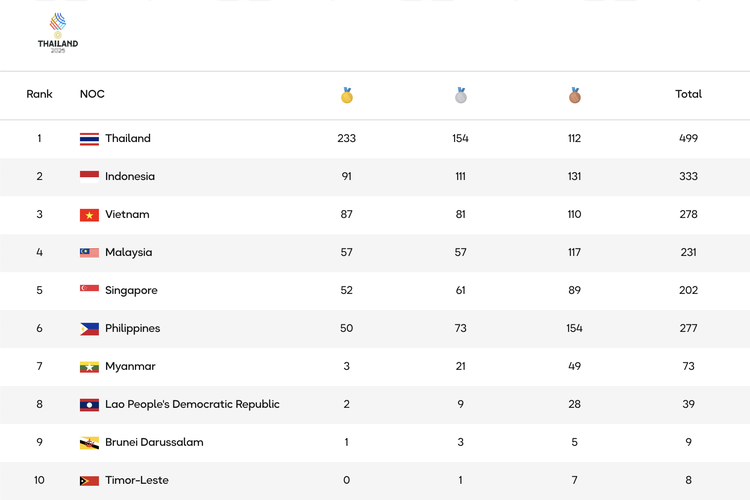The height and width of the screenshot is (500, 750).
Task: Click the Timor-Leste flag icon
Action: pyautogui.click(x=89, y=480)
